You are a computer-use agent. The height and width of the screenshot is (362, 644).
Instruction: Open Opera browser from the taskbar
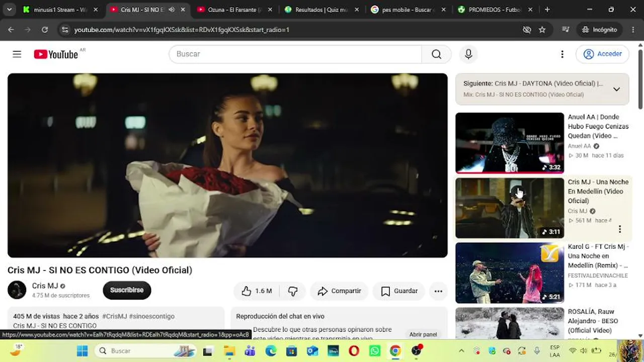click(x=354, y=350)
